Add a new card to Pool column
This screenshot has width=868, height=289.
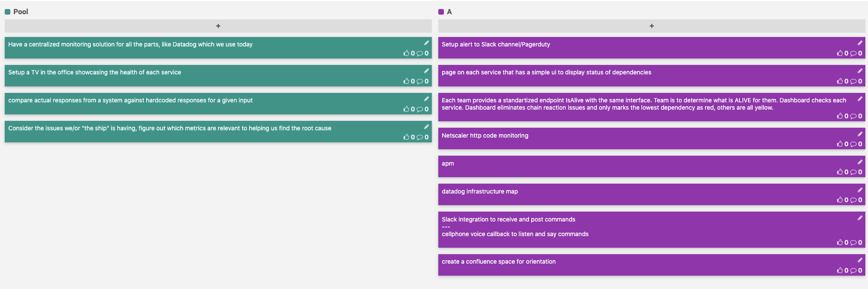click(x=218, y=26)
